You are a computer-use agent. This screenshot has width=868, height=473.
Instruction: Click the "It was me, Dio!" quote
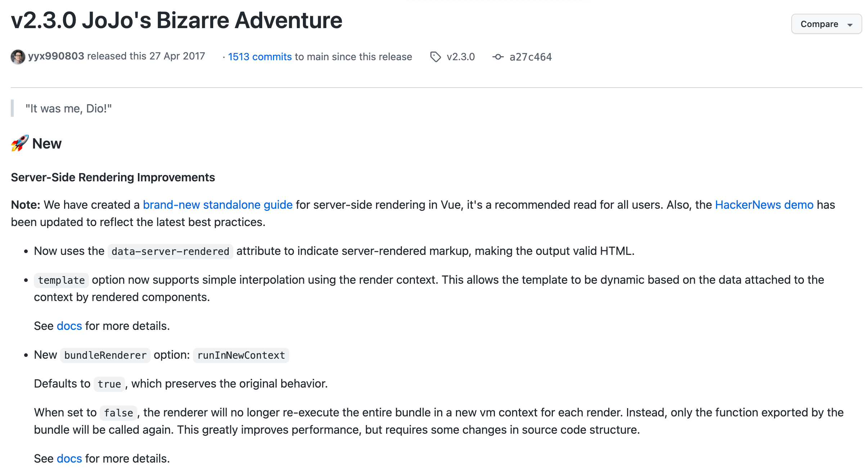tap(68, 109)
